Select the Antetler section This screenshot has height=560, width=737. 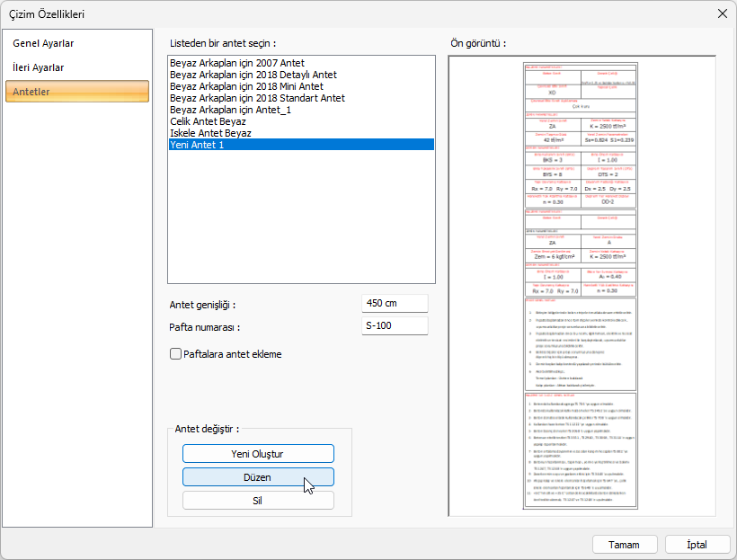[x=76, y=92]
